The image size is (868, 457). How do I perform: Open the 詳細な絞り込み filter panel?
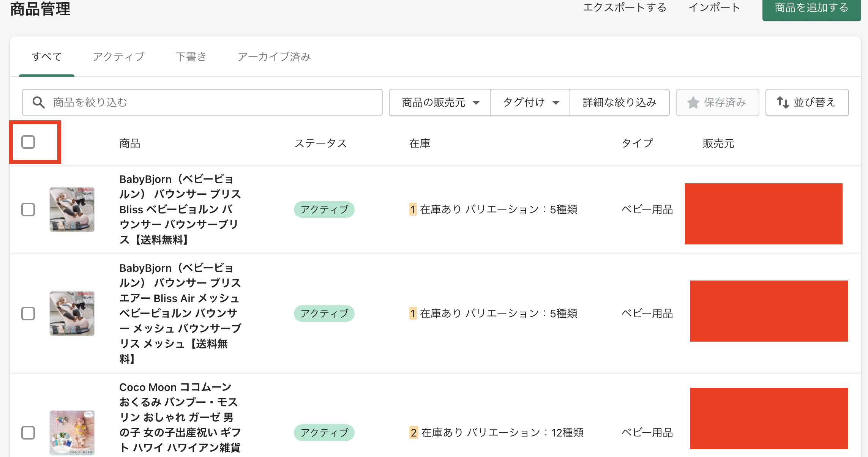[619, 102]
